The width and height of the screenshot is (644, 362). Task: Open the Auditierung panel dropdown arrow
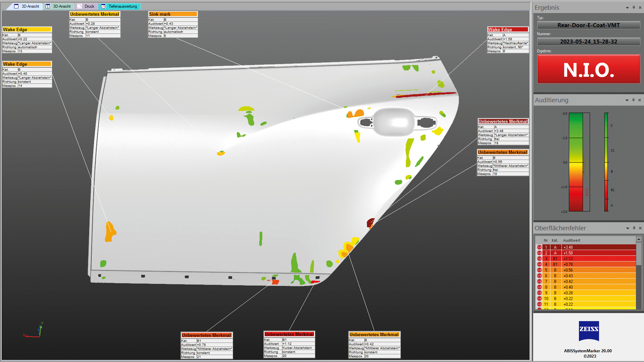click(627, 100)
